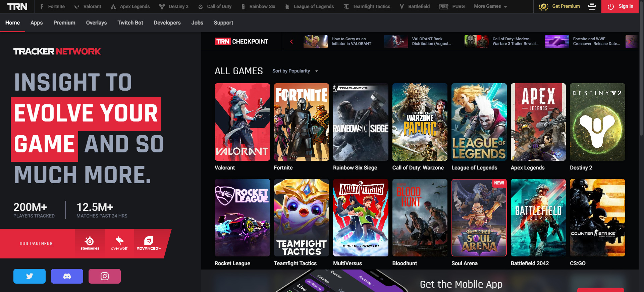
Task: Open Fortnite and WWE Crossover article
Action: (583, 42)
